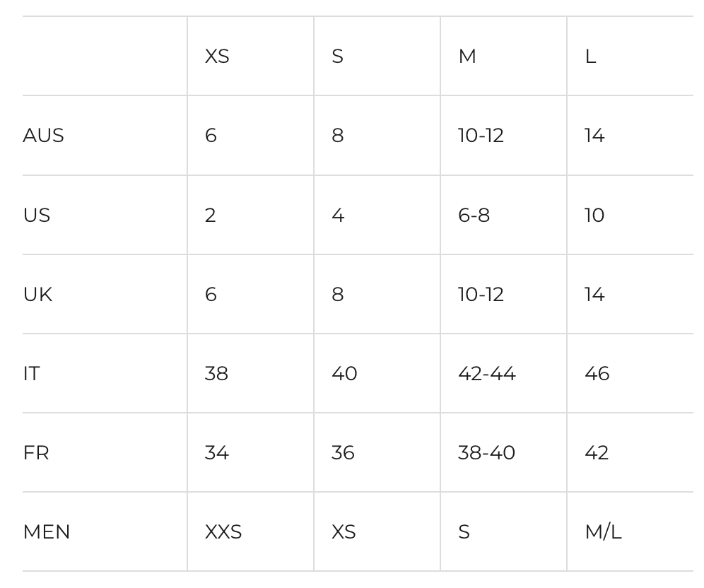Select the IT size 40 cell
The image size is (704, 588).
coord(344,373)
